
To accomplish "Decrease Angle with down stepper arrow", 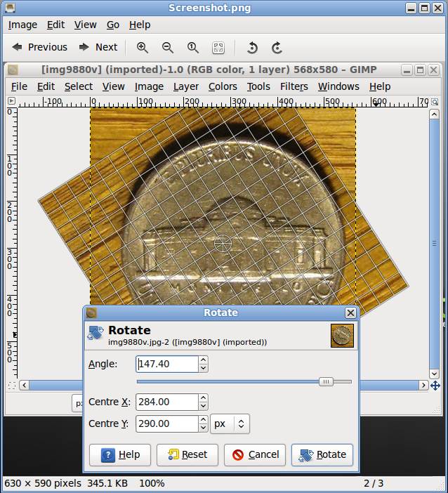I will [x=204, y=368].
